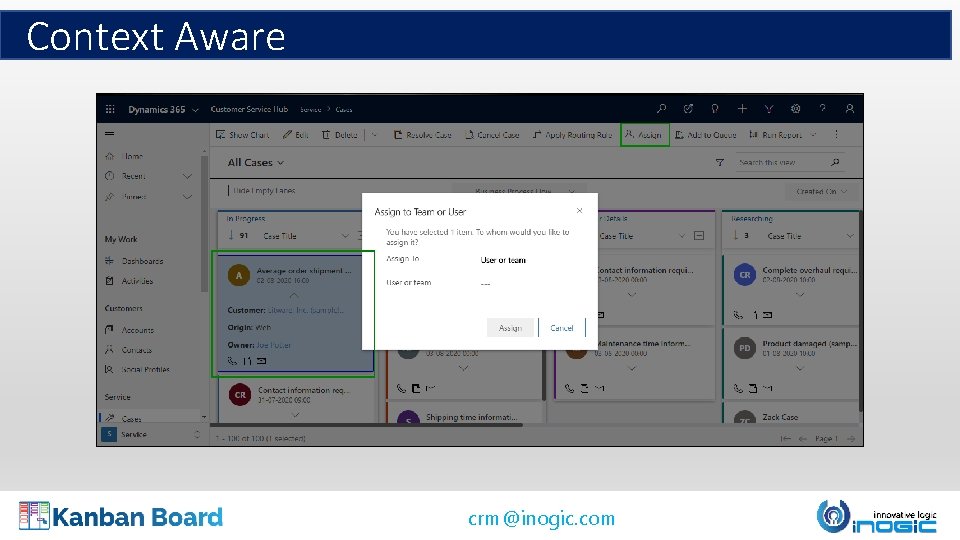Open the Created On sort dropdown

pos(821,192)
